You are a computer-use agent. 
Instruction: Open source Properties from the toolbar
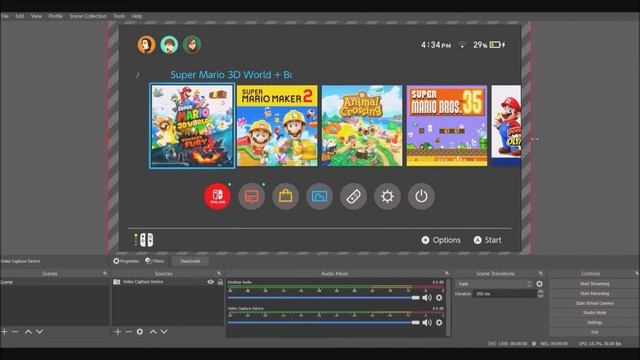(126, 261)
